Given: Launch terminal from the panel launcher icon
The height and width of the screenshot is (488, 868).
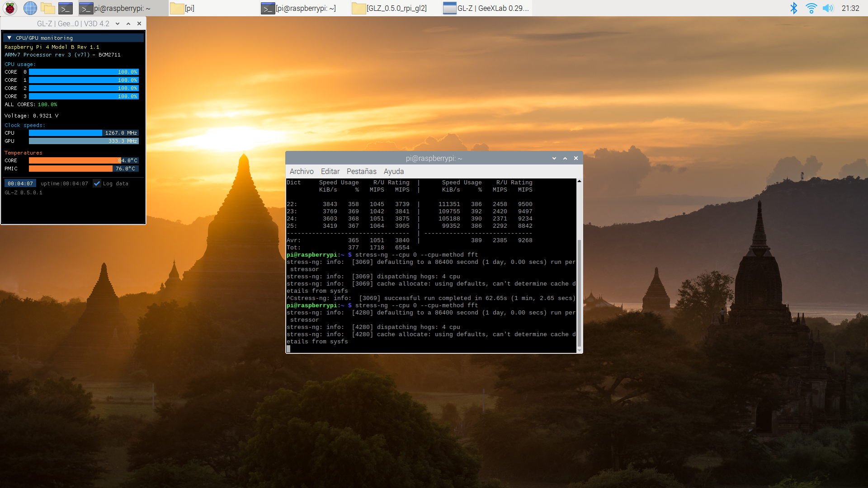Looking at the screenshot, I should [66, 8].
